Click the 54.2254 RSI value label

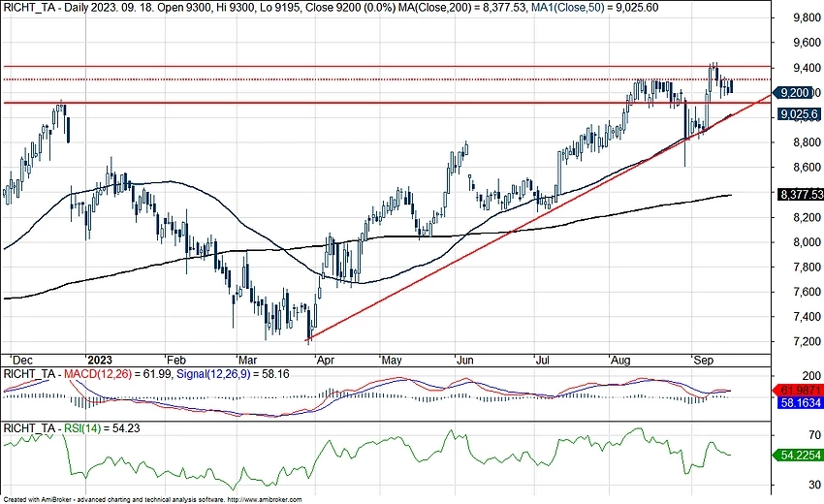click(x=800, y=456)
